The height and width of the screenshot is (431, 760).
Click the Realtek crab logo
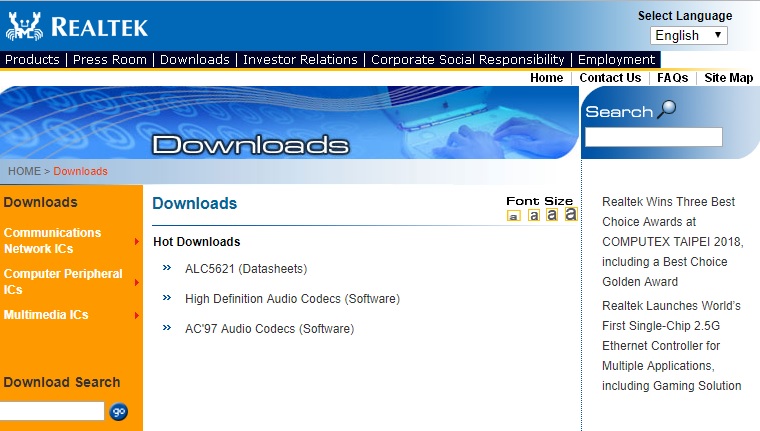tap(24, 25)
